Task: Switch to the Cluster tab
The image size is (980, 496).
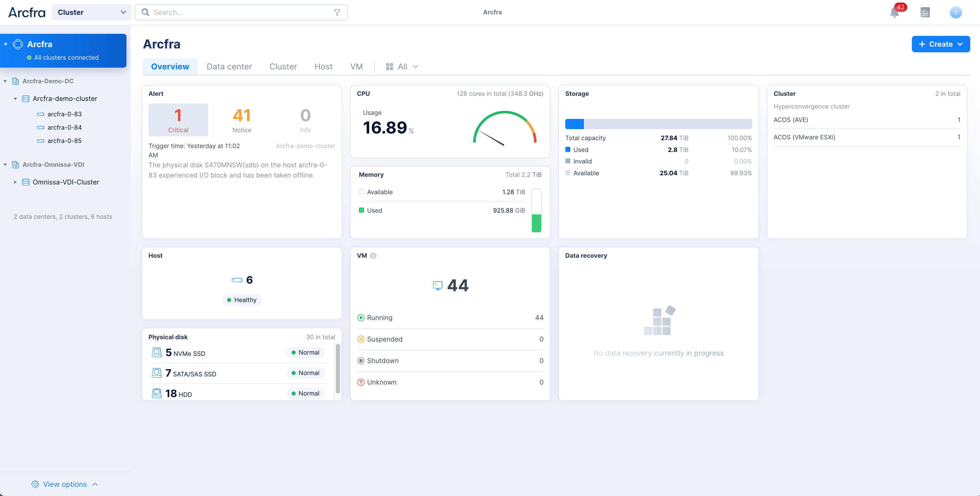Action: (x=283, y=67)
